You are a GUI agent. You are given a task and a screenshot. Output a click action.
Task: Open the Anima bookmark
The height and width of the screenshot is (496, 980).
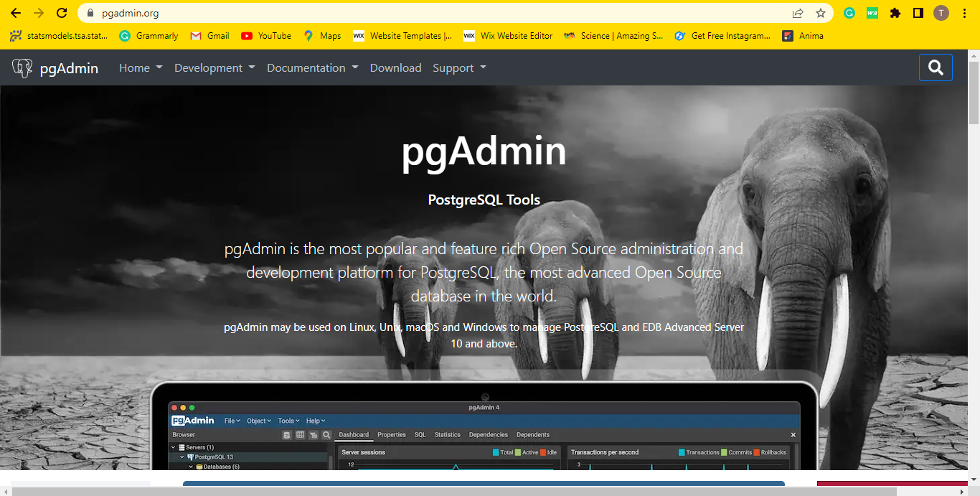point(803,36)
